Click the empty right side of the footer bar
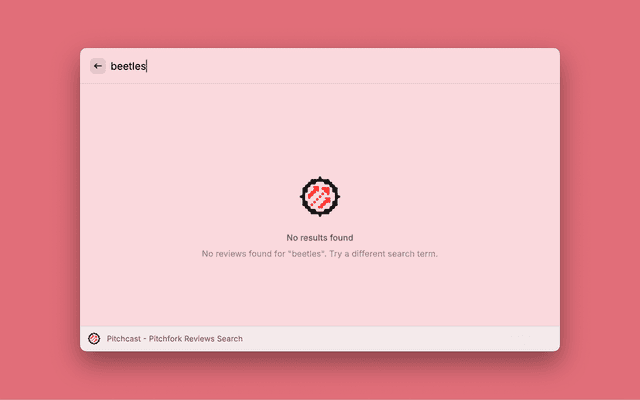640x400 pixels. tap(450, 339)
